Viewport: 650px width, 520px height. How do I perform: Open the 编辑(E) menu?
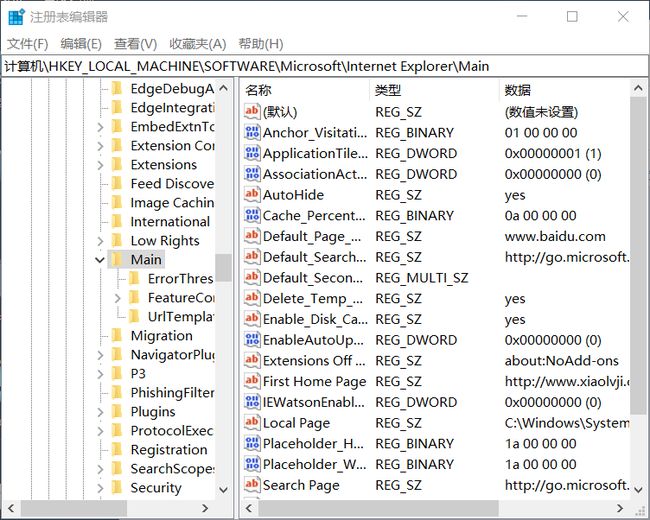(x=81, y=44)
